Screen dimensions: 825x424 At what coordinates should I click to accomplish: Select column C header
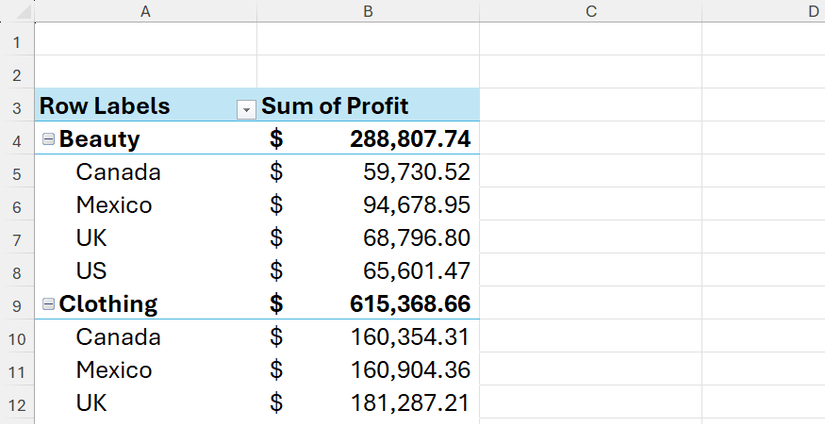point(591,11)
